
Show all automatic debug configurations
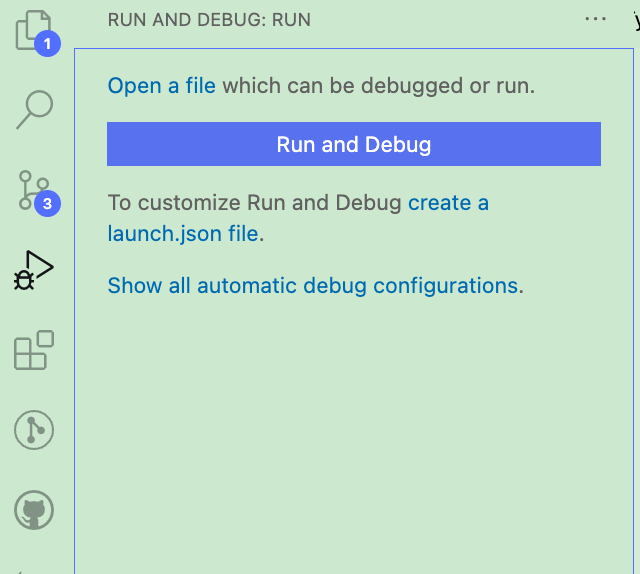[313, 285]
